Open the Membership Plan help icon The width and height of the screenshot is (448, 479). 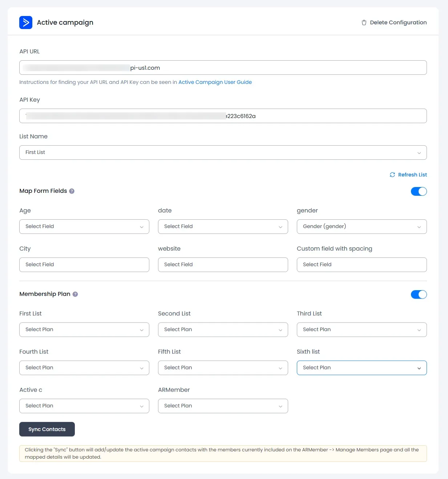pyautogui.click(x=75, y=294)
